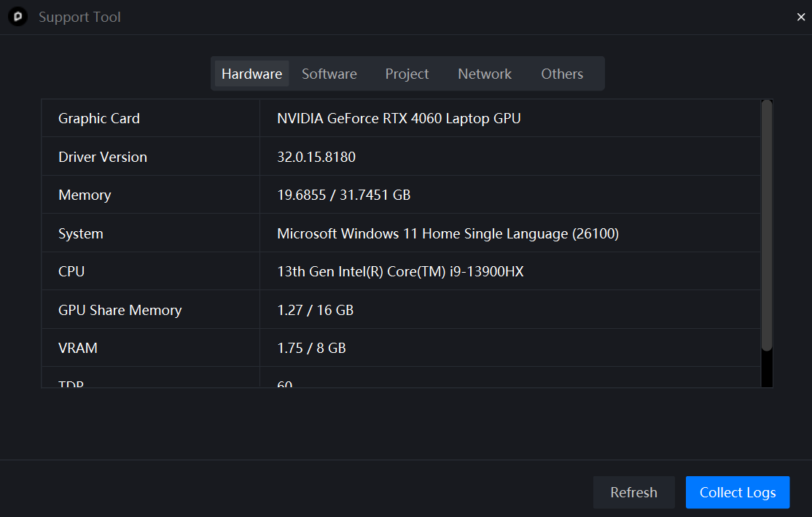Click the Support Tool app logo icon
This screenshot has width=812, height=517.
point(17,16)
